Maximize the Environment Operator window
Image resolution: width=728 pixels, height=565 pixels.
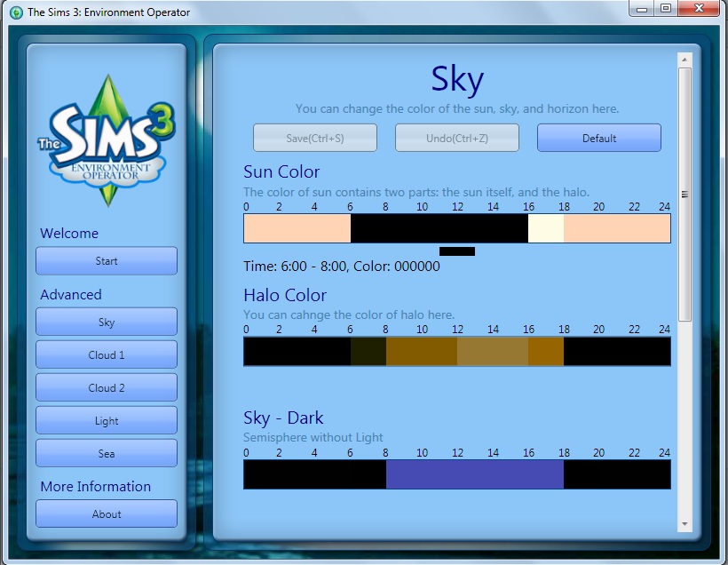click(666, 8)
